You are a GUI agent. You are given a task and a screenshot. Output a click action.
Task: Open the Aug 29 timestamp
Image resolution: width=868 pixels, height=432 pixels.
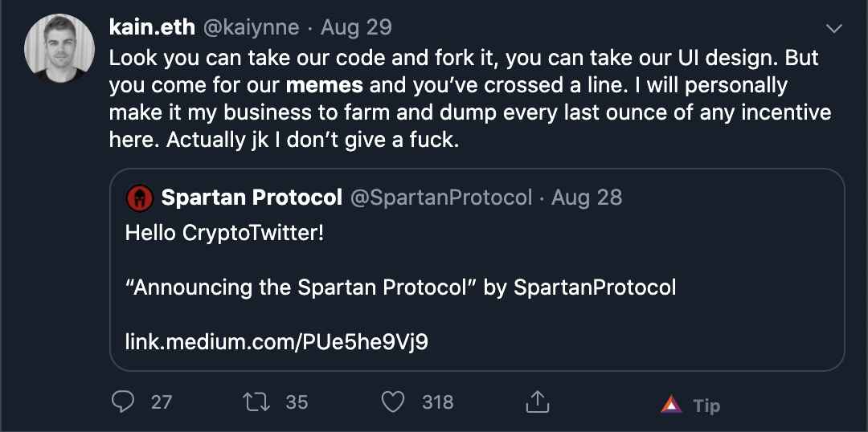click(x=356, y=27)
